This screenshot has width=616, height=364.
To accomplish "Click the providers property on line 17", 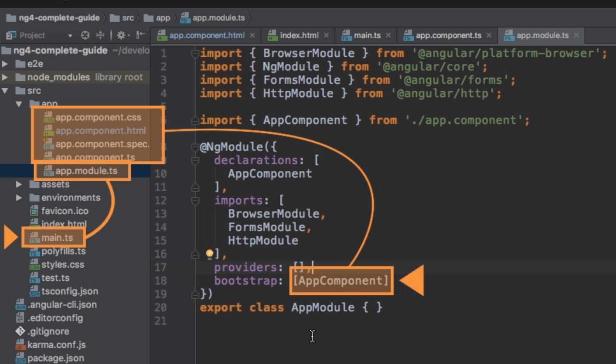I will pos(245,267).
